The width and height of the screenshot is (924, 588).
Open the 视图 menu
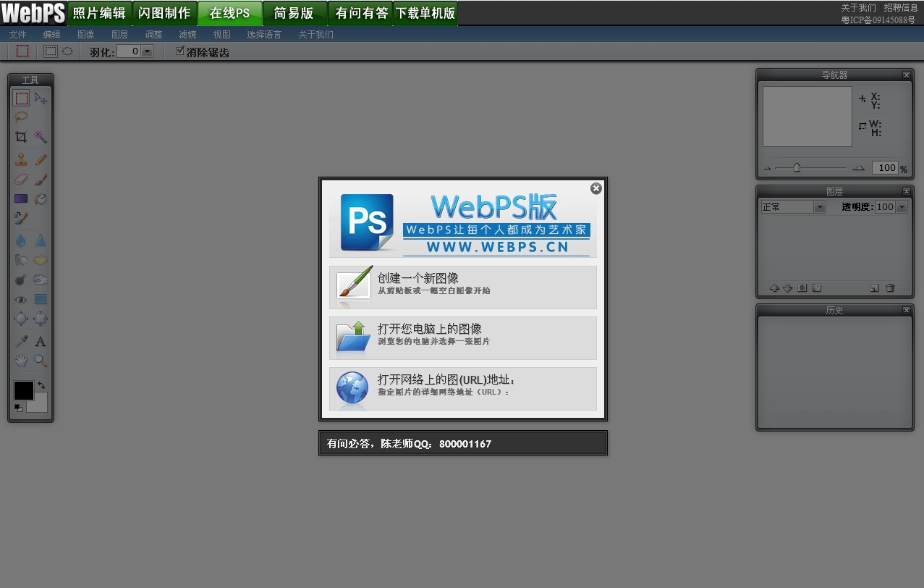click(x=221, y=34)
